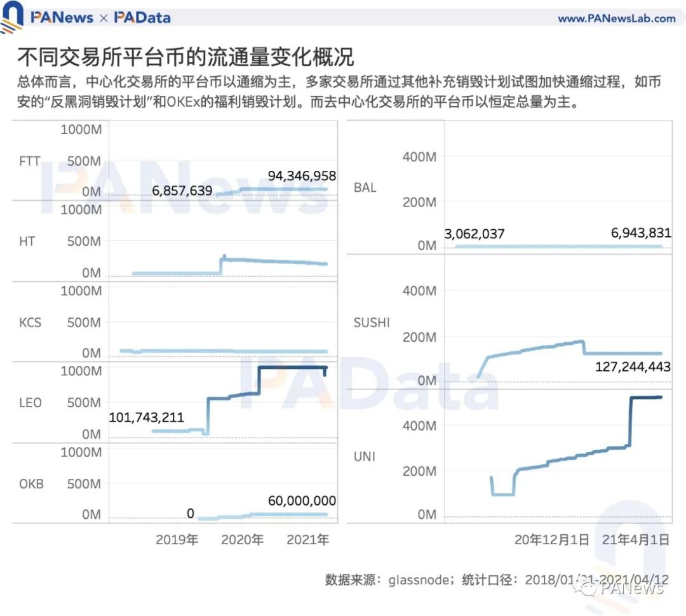
Task: Select the UNI chart row label
Action: tap(363, 456)
